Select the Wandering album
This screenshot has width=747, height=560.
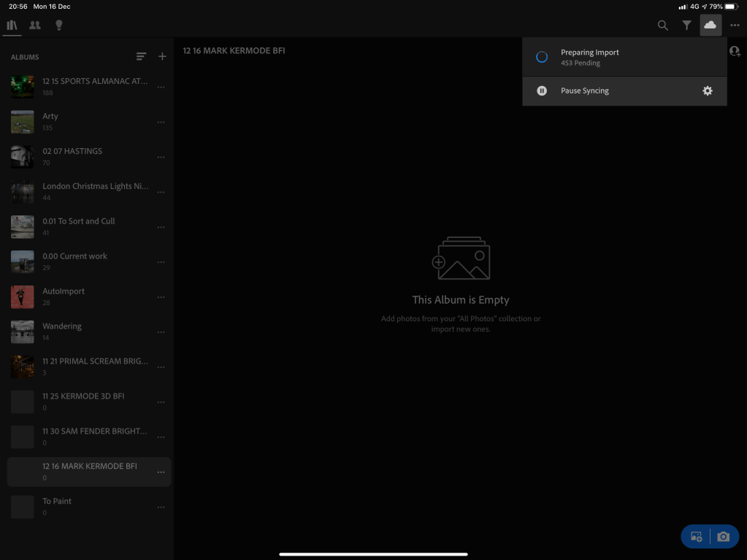pyautogui.click(x=62, y=326)
